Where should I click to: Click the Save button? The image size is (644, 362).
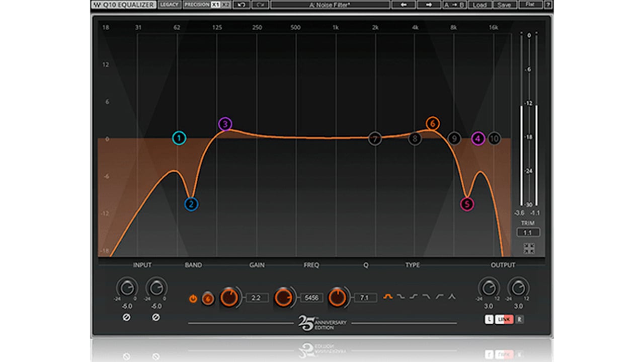(x=504, y=5)
